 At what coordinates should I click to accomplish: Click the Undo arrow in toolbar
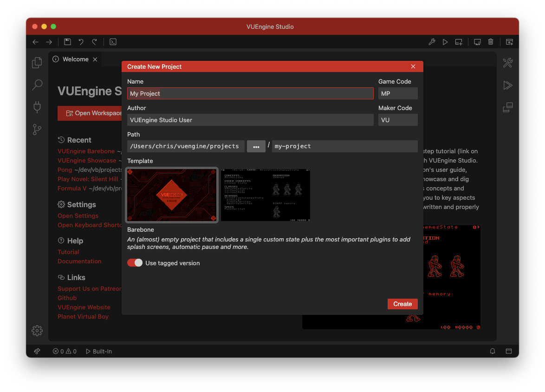click(81, 42)
